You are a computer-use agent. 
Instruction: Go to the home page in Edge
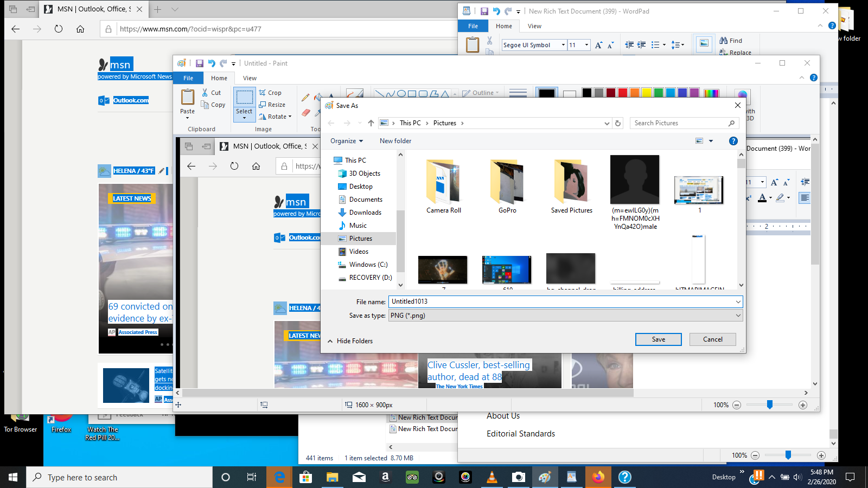tap(80, 29)
